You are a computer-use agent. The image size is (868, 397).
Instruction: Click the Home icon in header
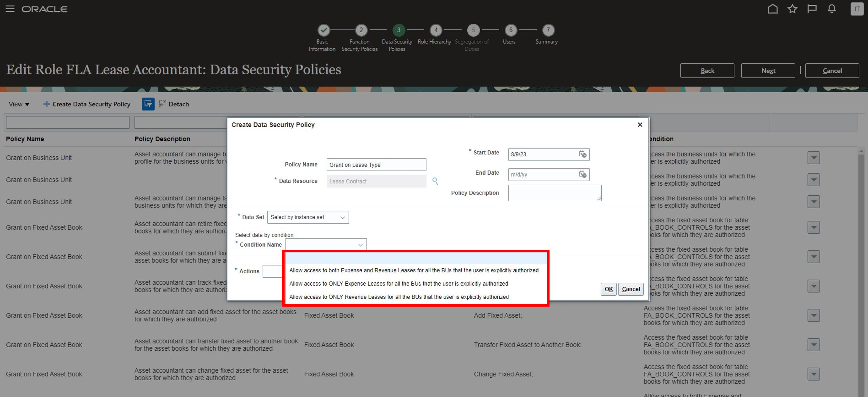point(772,9)
